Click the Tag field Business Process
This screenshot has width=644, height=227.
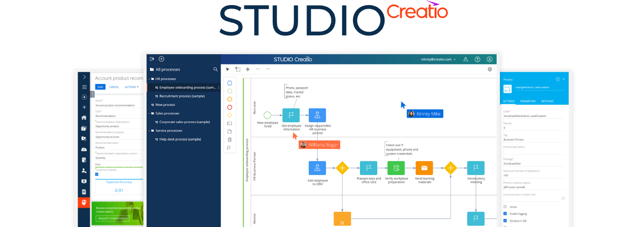click(x=533, y=139)
